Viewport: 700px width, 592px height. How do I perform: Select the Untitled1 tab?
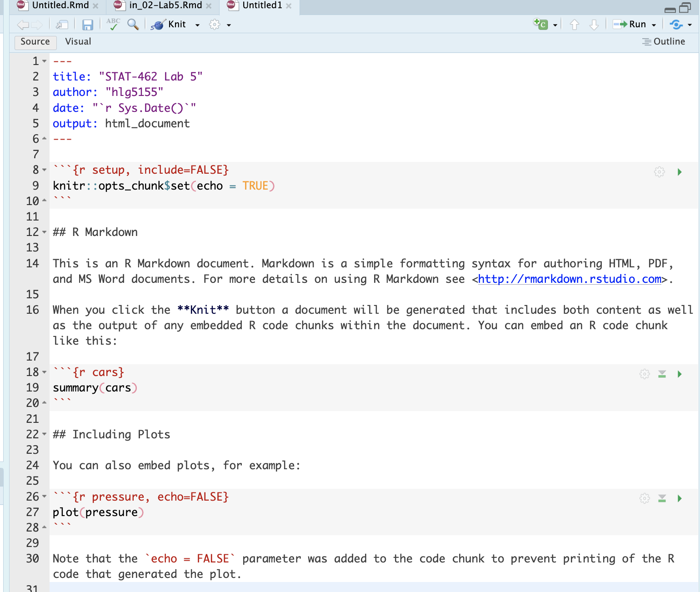[x=262, y=5]
